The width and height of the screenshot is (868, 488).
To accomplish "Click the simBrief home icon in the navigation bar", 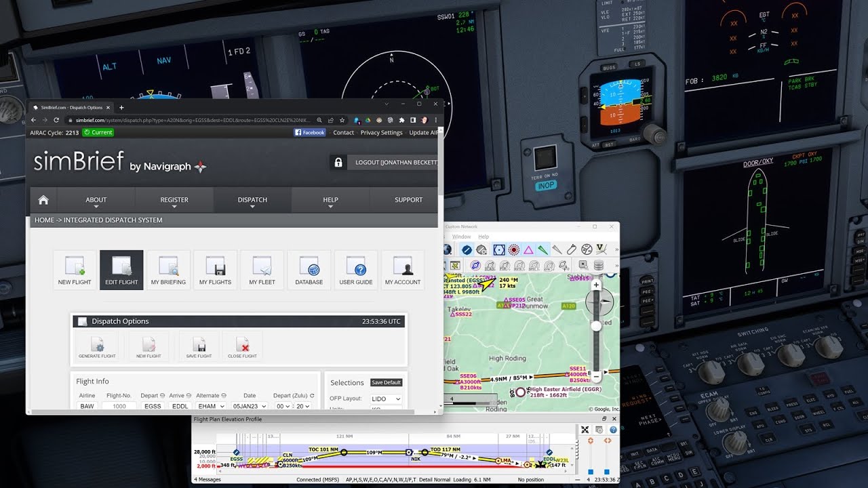I will (x=43, y=200).
